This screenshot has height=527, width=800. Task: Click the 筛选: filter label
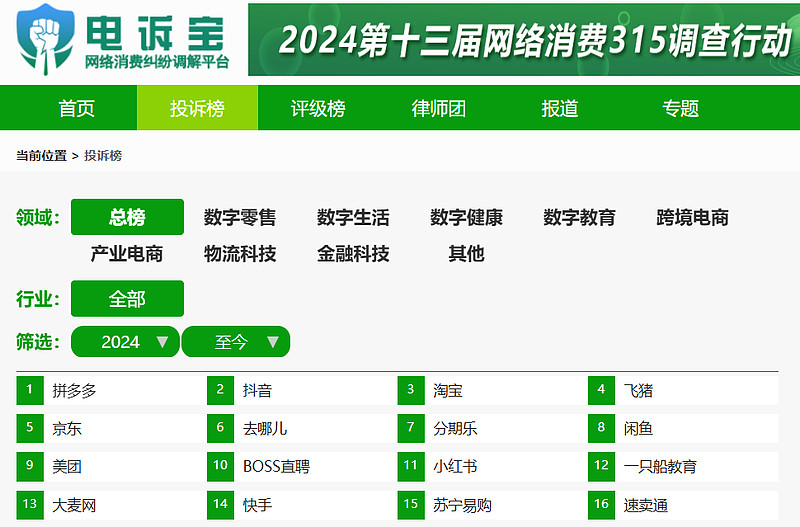38,342
